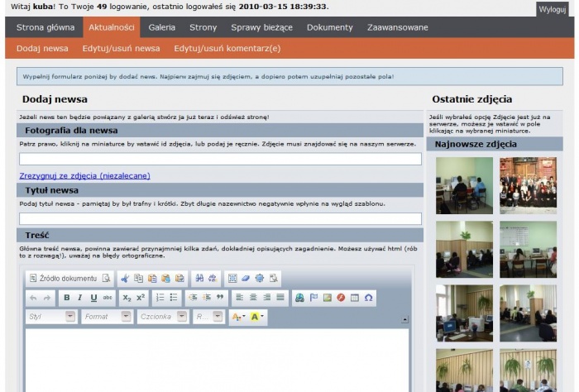Click the Paste icon
This screenshot has height=392, width=579.
tap(152, 279)
